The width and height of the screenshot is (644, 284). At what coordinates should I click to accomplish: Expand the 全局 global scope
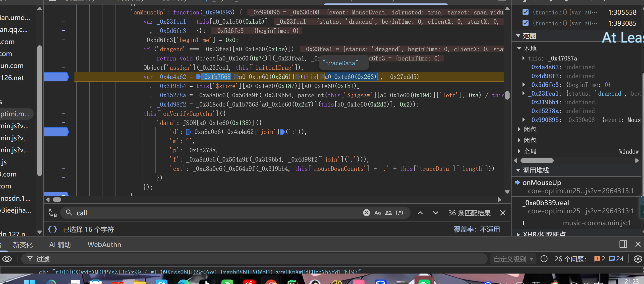(x=519, y=151)
